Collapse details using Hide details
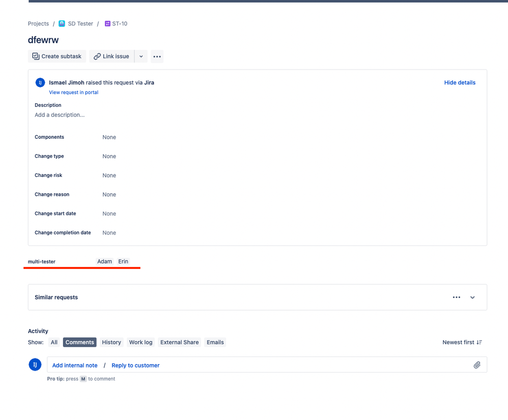Image resolution: width=508 pixels, height=420 pixels. (x=460, y=82)
